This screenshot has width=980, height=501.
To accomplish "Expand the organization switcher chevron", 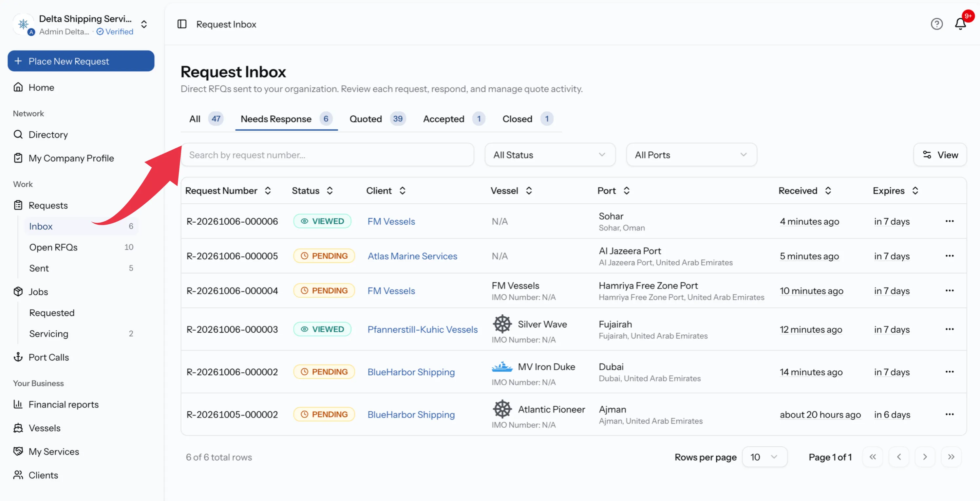I will click(x=144, y=24).
